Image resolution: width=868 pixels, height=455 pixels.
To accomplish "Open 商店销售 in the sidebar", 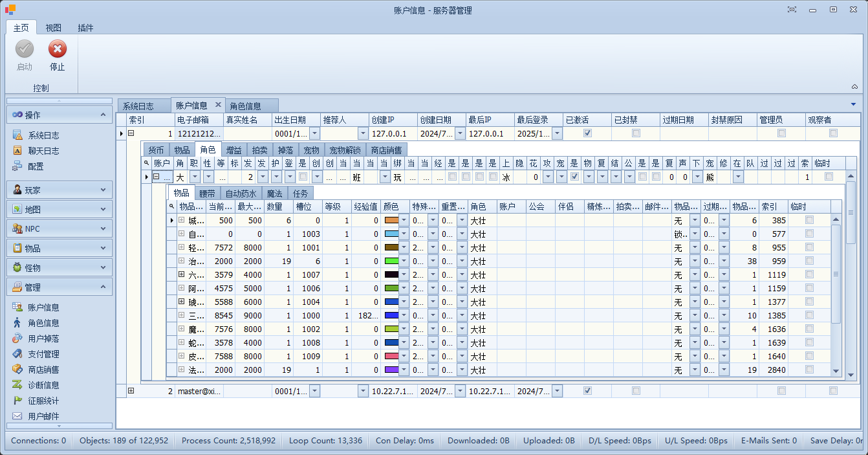I will 43,370.
